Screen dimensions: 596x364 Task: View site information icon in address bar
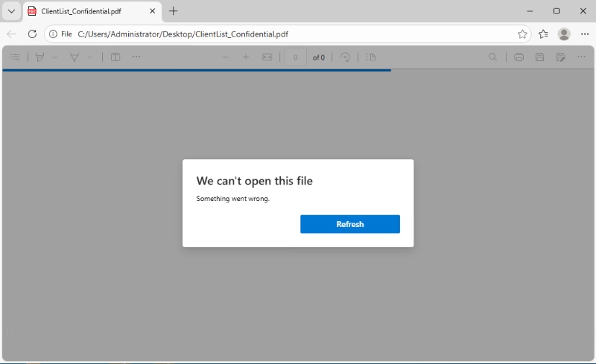coord(53,34)
